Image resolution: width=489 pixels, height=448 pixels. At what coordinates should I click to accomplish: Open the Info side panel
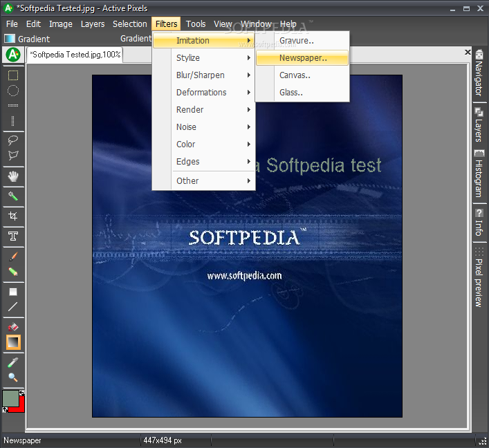(479, 222)
